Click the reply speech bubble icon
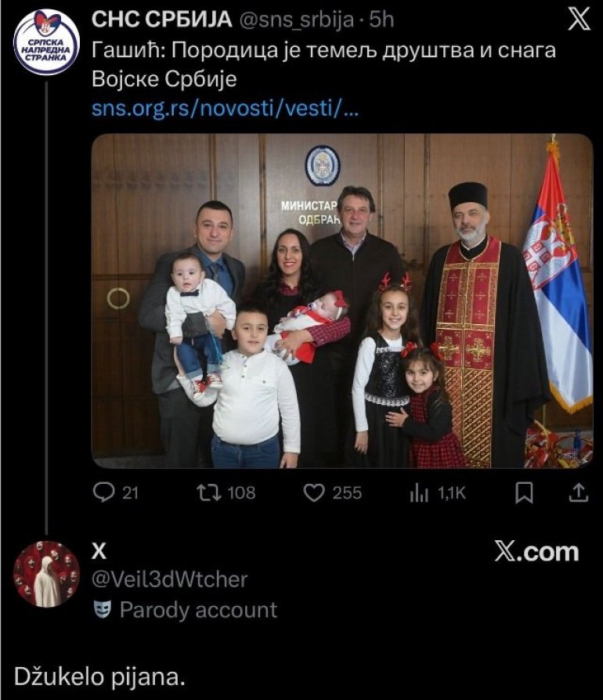 pyautogui.click(x=103, y=493)
